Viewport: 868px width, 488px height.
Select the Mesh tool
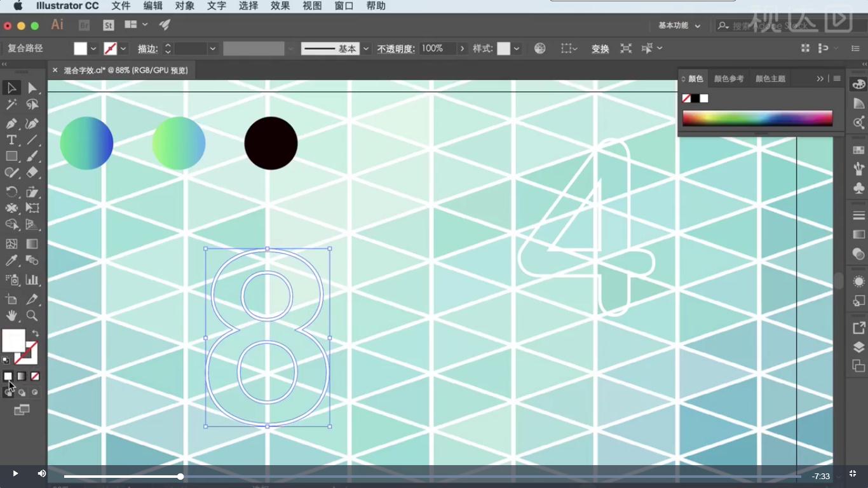tap(11, 244)
